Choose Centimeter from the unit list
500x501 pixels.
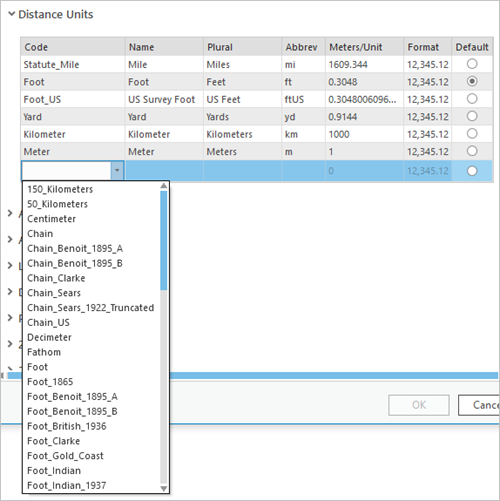pos(51,219)
